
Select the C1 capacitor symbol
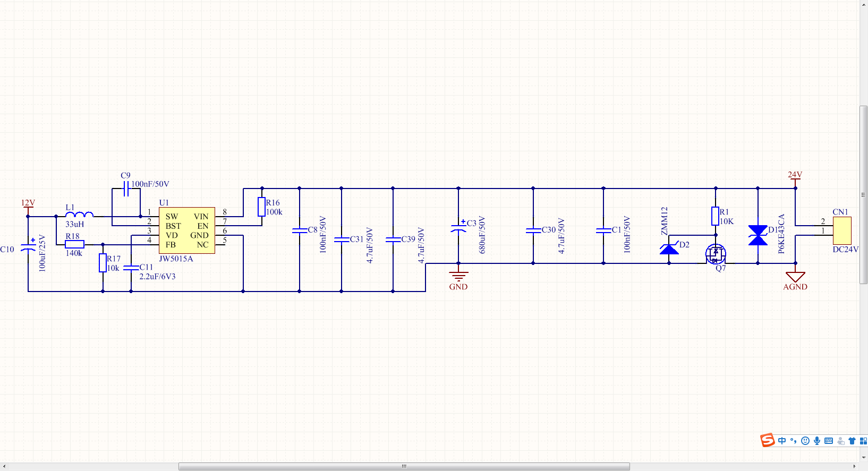[x=603, y=230]
